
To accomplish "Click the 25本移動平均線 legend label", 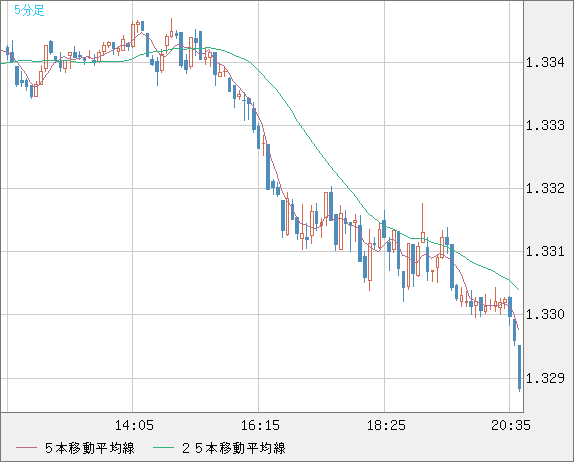I will click(x=234, y=448).
